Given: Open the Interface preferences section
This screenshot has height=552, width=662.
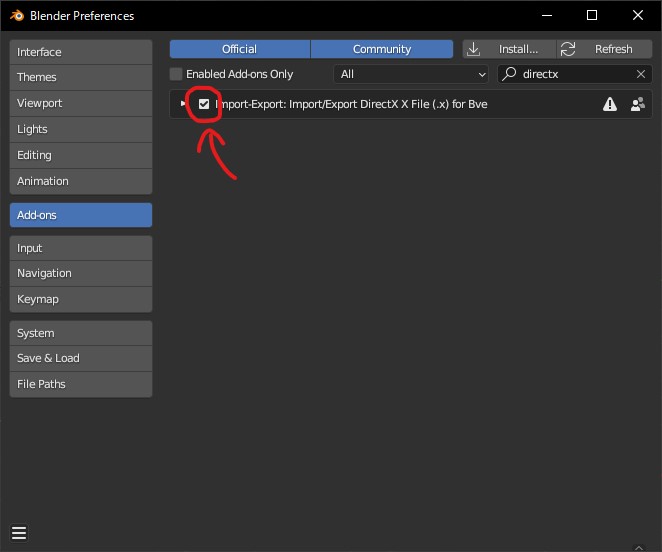Looking at the screenshot, I should click(x=81, y=52).
